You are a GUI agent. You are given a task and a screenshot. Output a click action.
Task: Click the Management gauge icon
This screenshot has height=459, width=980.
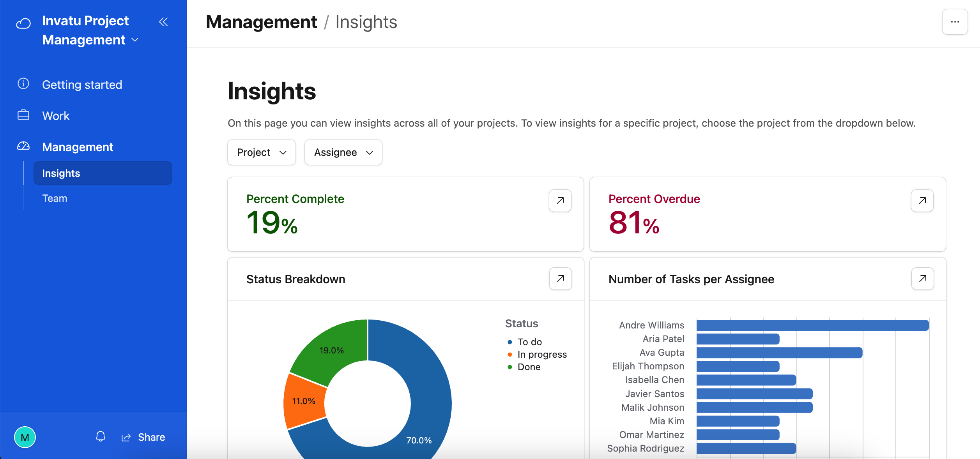tap(23, 146)
